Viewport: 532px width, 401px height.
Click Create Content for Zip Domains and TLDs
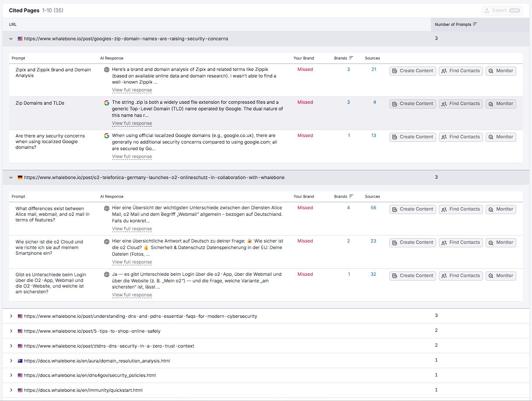click(413, 104)
